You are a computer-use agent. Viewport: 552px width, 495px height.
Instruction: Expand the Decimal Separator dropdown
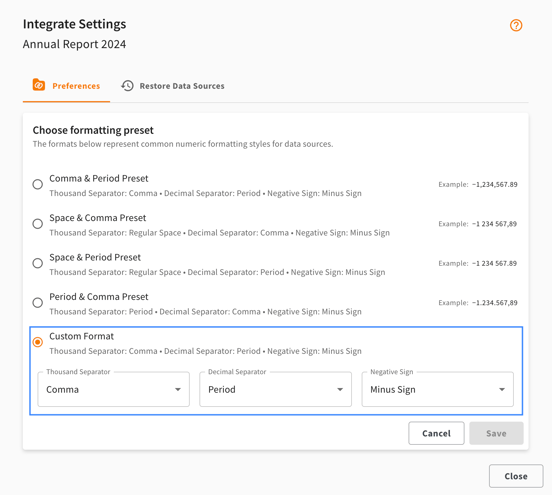coord(275,389)
